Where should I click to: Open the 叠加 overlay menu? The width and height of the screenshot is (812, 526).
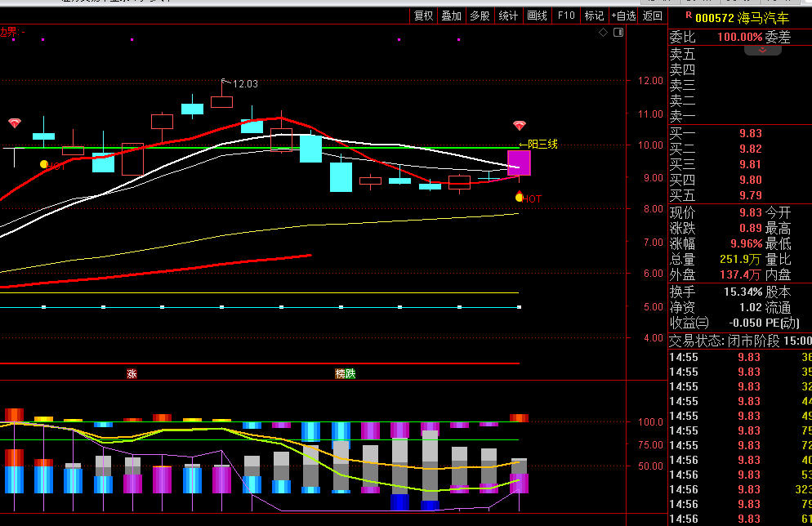[x=451, y=16]
